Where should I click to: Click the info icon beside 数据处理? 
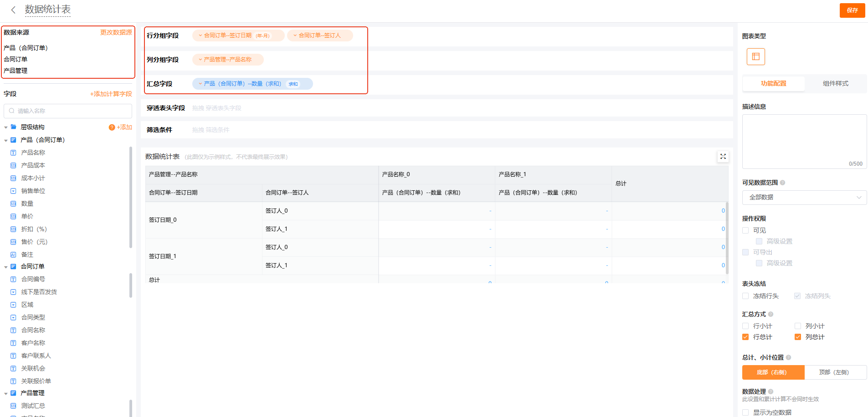click(771, 392)
